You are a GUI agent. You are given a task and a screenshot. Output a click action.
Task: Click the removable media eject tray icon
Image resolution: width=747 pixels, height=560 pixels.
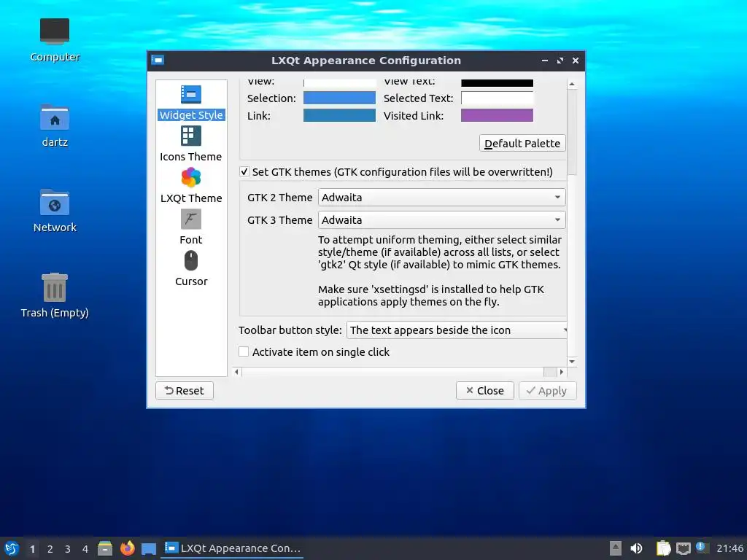pyautogui.click(x=616, y=548)
